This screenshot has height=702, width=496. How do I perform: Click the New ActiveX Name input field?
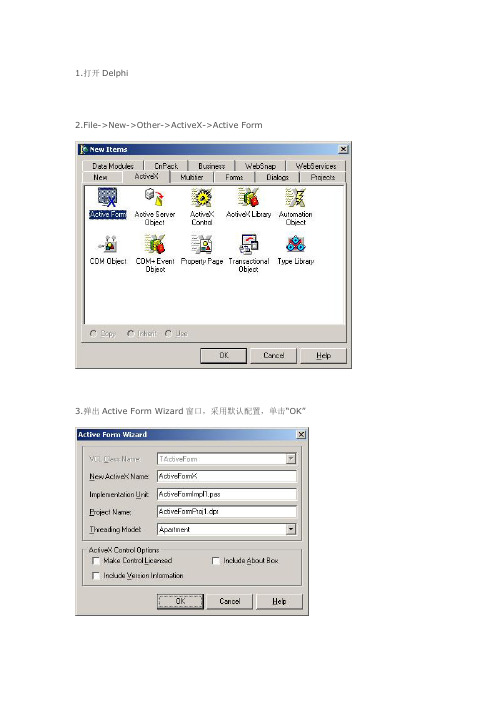pos(227,476)
